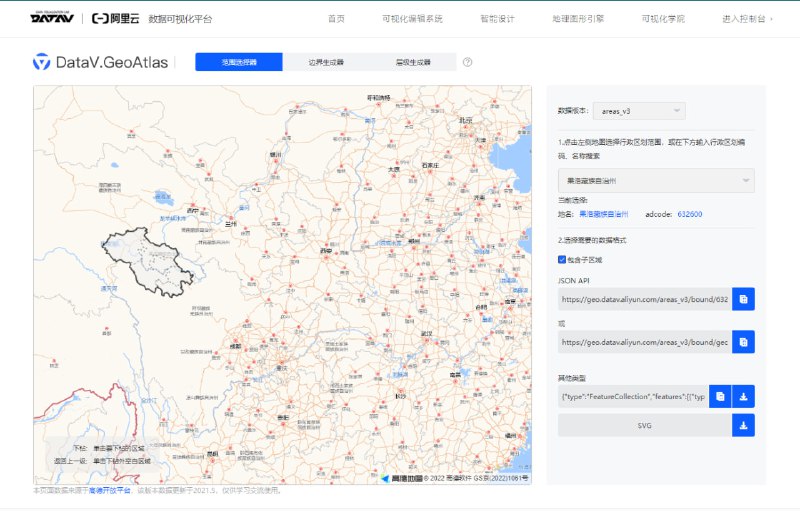Click the blue place name link
The image size is (800, 511).
pos(604,214)
